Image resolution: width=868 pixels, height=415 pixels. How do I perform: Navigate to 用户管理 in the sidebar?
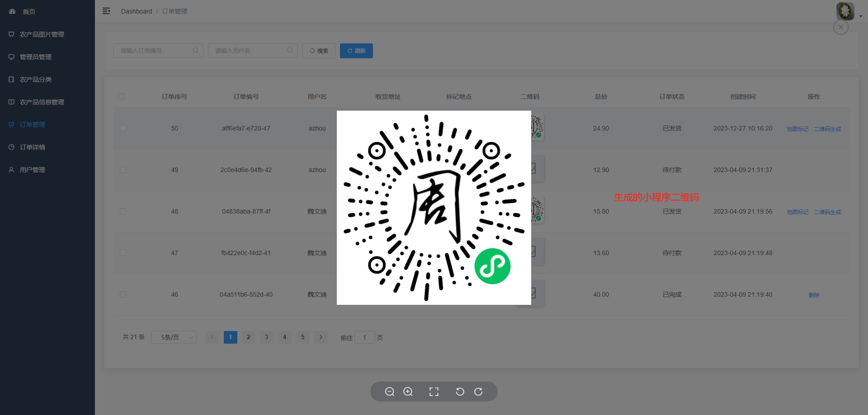[33, 170]
